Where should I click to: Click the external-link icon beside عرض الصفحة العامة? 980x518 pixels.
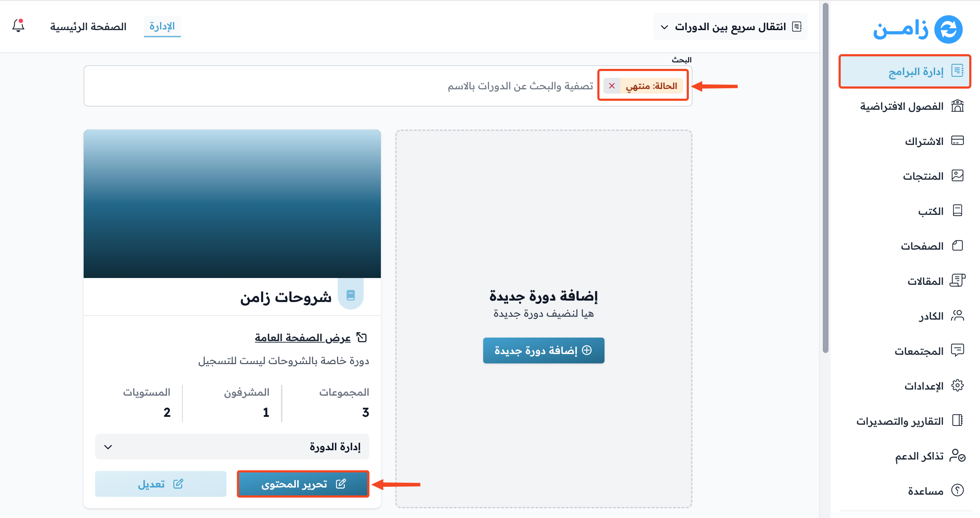tap(361, 337)
